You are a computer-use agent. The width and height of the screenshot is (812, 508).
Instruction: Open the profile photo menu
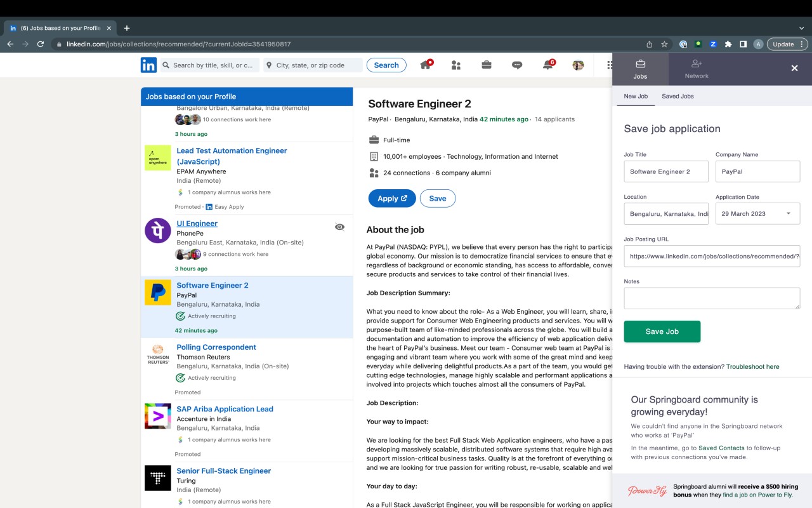(578, 65)
